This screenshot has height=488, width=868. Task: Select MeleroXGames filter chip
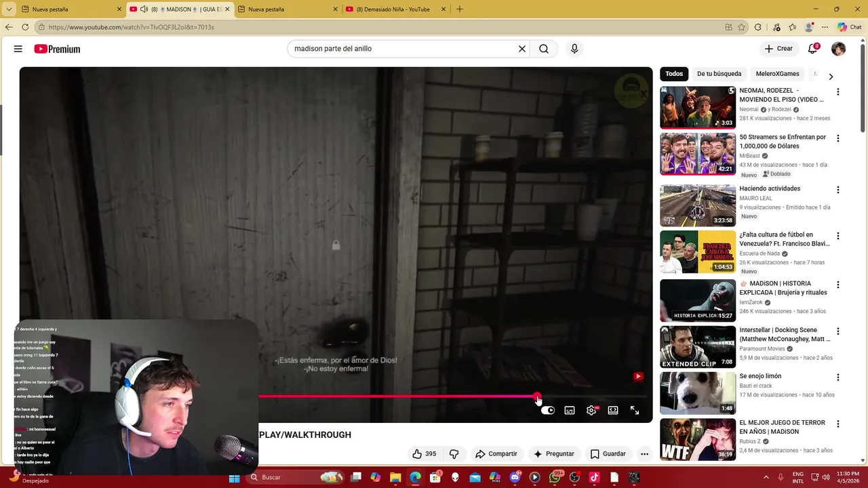click(x=777, y=74)
